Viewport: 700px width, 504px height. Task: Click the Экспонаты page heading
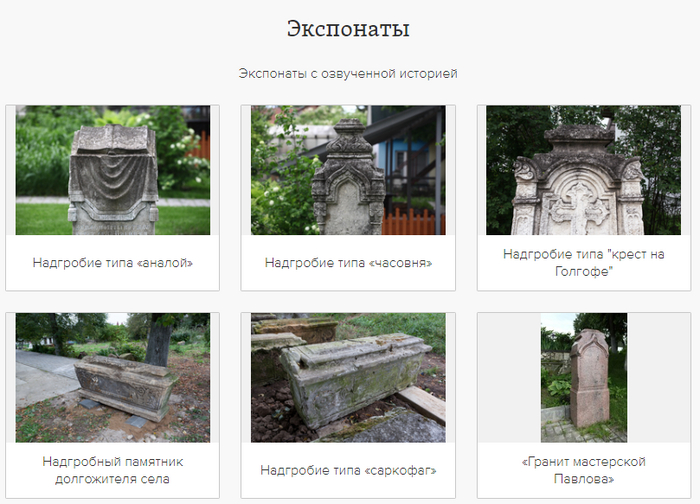[x=348, y=29]
